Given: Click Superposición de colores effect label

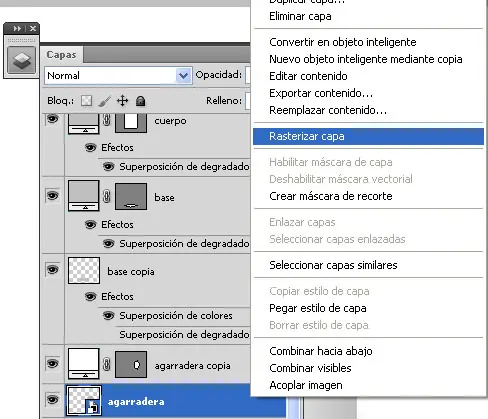Looking at the screenshot, I should pyautogui.click(x=176, y=315).
